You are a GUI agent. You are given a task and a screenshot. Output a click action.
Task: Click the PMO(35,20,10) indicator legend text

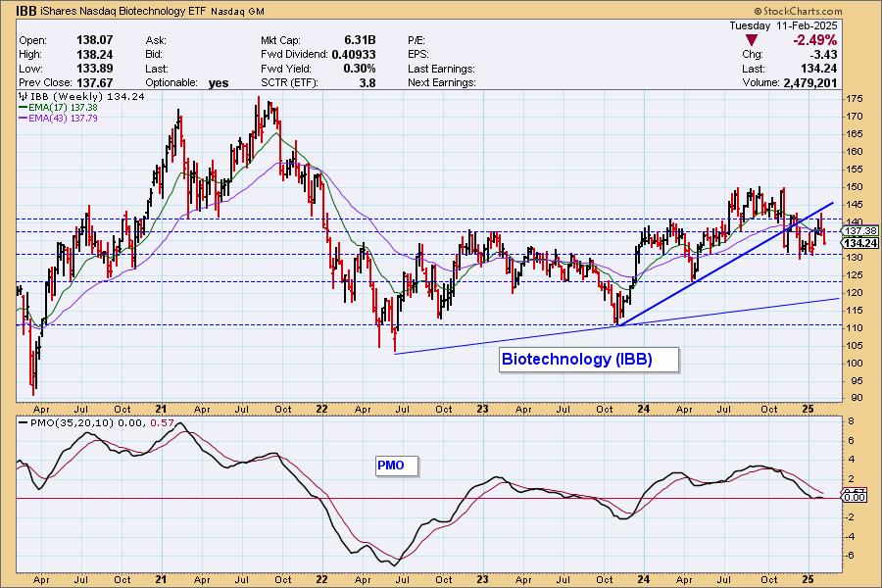[72, 422]
